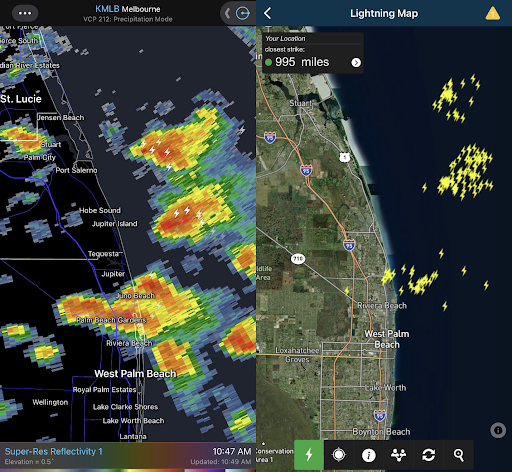Screen dimensions: 512x472
Task: Open the magnifier search icon
Action: (458, 455)
